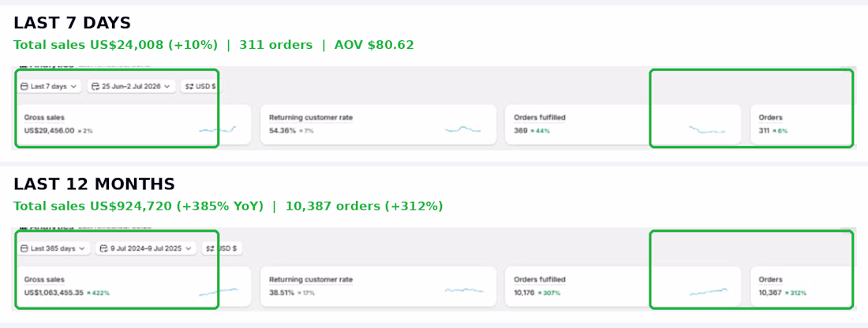
Task: Open Orders fulfilled card showing 369
Action: click(x=623, y=125)
